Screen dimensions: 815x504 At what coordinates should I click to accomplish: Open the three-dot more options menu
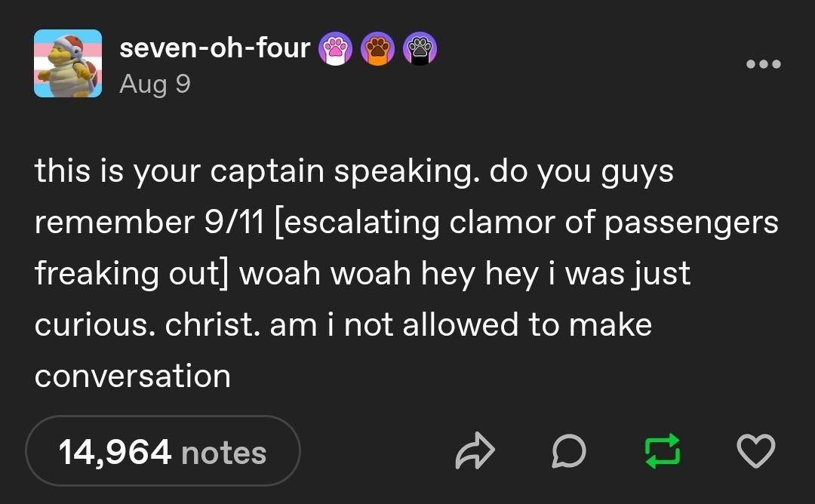pyautogui.click(x=763, y=64)
